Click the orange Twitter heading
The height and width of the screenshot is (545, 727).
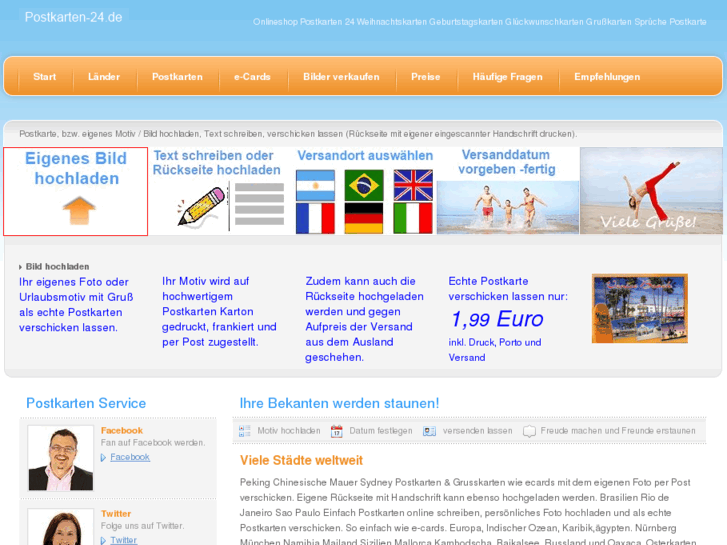116,513
